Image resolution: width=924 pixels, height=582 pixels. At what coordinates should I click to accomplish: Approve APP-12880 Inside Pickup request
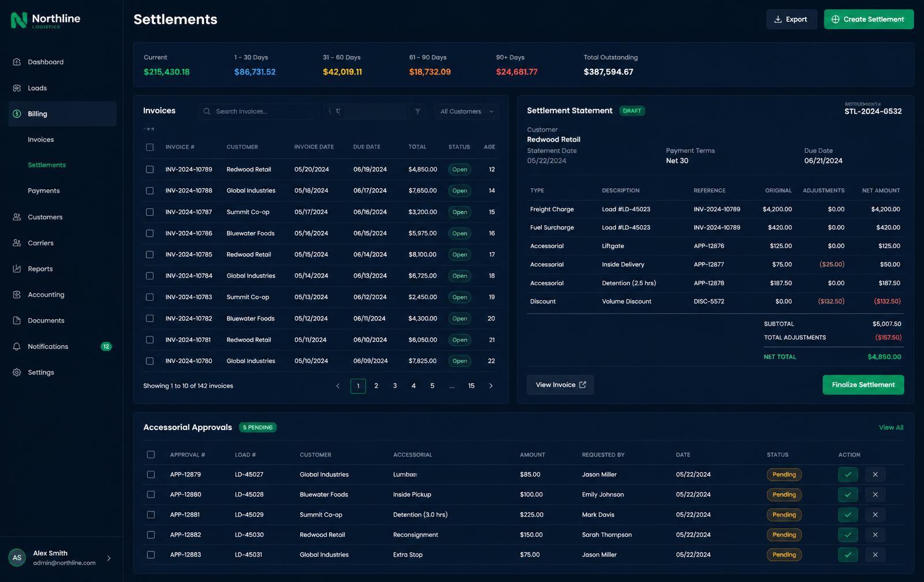[848, 495]
